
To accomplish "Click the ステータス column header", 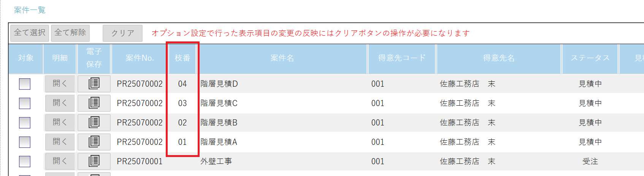I will [590, 58].
